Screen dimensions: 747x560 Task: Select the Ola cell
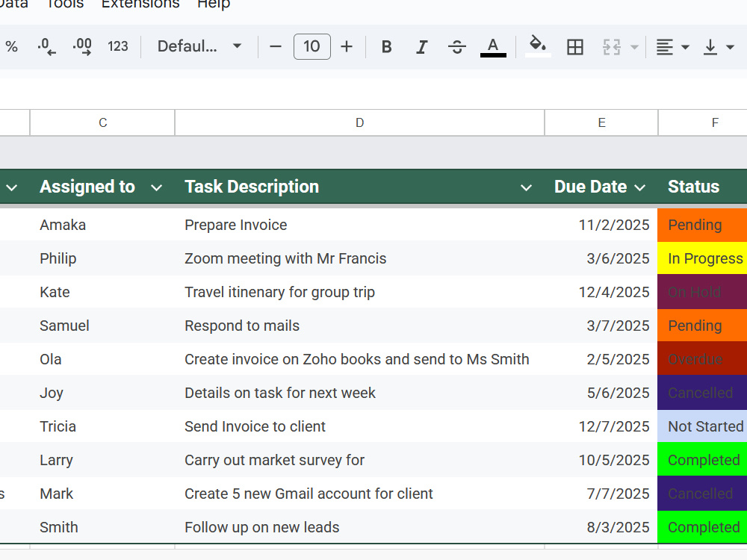pos(102,359)
